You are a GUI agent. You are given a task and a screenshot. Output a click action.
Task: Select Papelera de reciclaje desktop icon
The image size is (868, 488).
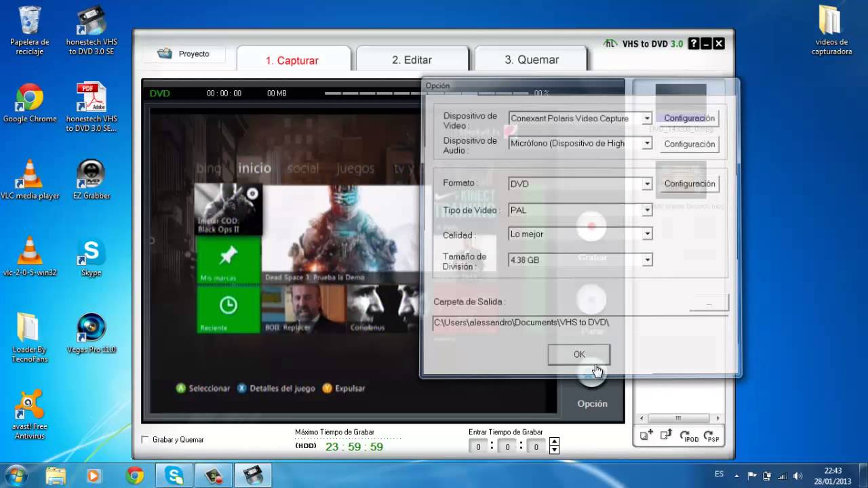pos(29,31)
